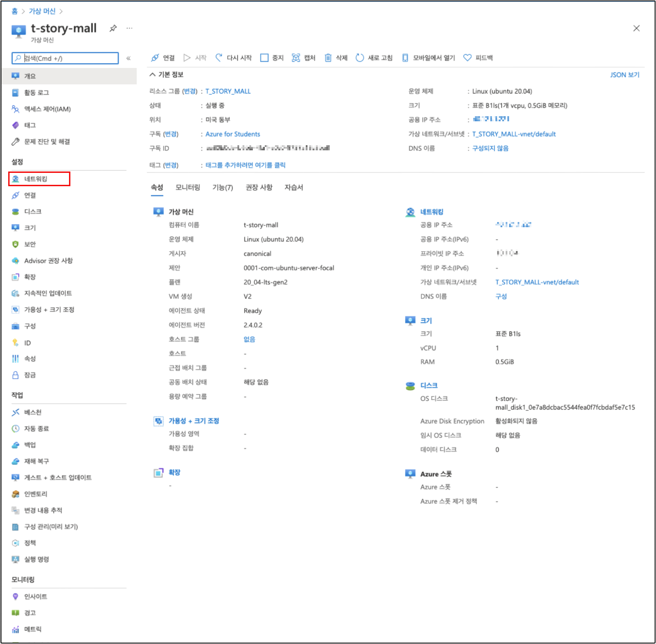Click the 삭제 trash icon

coord(328,58)
